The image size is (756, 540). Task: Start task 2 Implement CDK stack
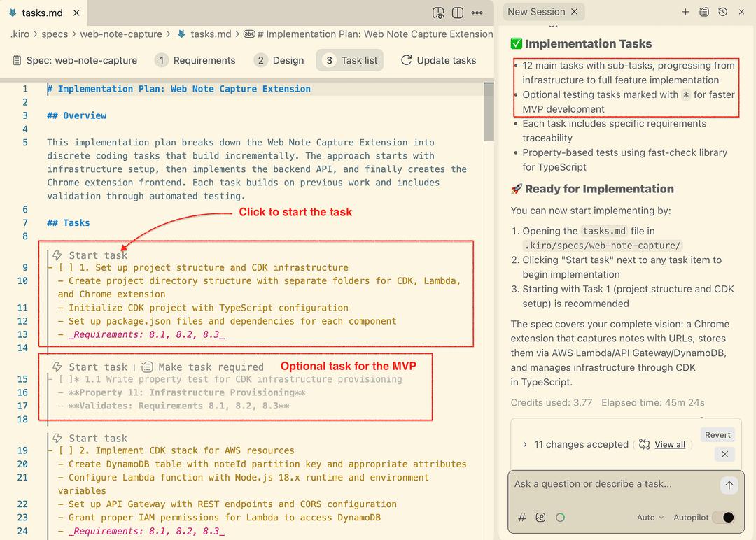pyautogui.click(x=98, y=439)
